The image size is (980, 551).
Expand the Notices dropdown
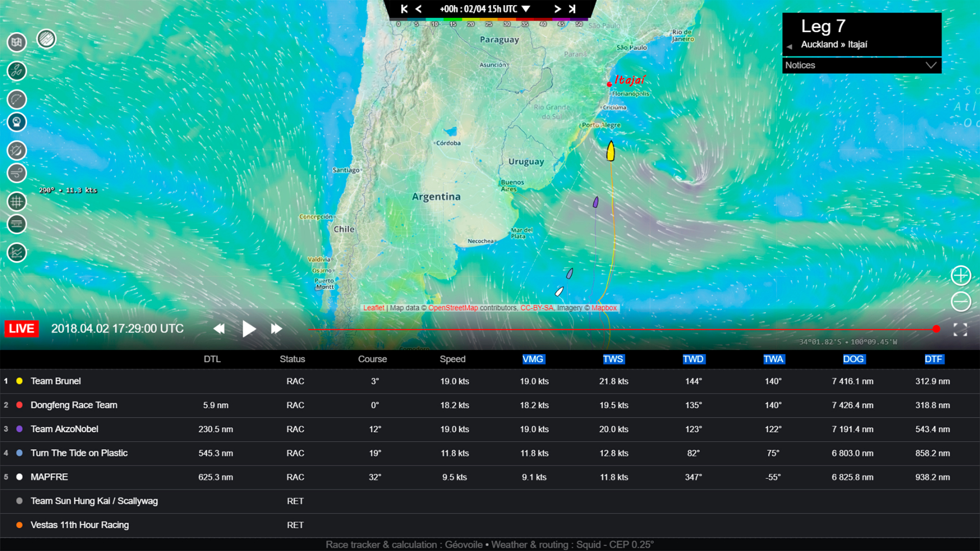coord(930,65)
